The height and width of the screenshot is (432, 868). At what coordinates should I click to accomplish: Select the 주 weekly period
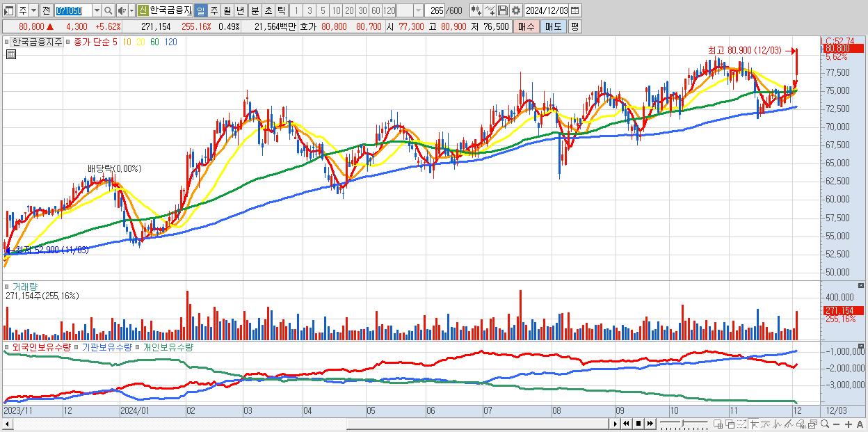[214, 10]
